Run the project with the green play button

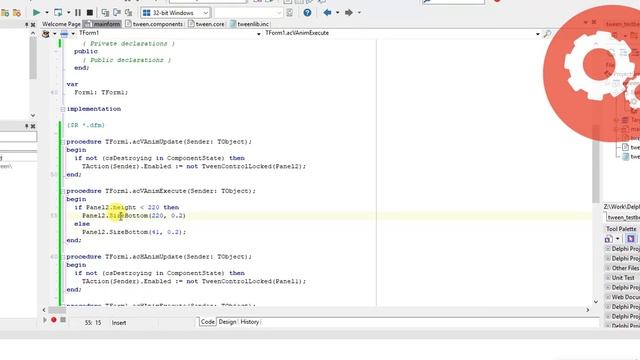coord(36,13)
